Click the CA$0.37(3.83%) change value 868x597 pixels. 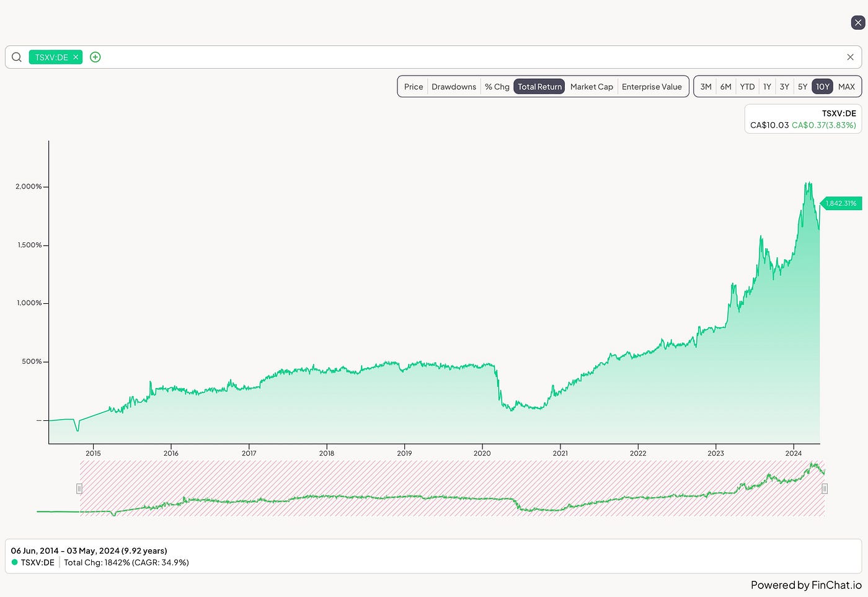(824, 125)
